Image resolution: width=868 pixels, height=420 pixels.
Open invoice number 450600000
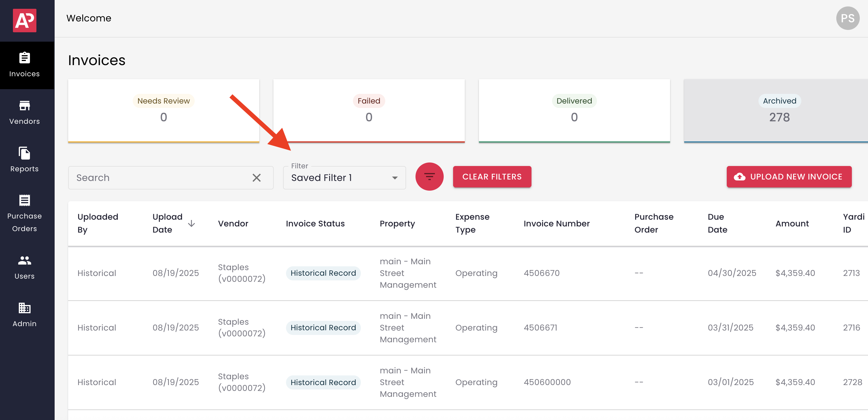[x=547, y=382]
